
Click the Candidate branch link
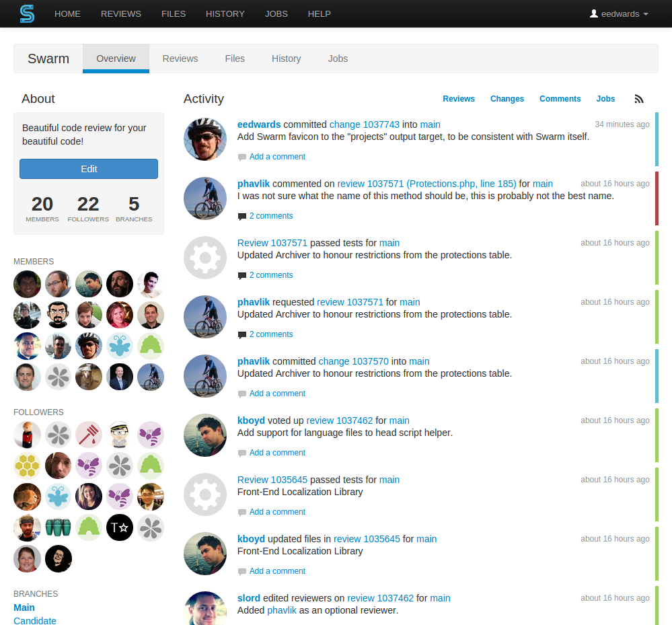(x=35, y=620)
